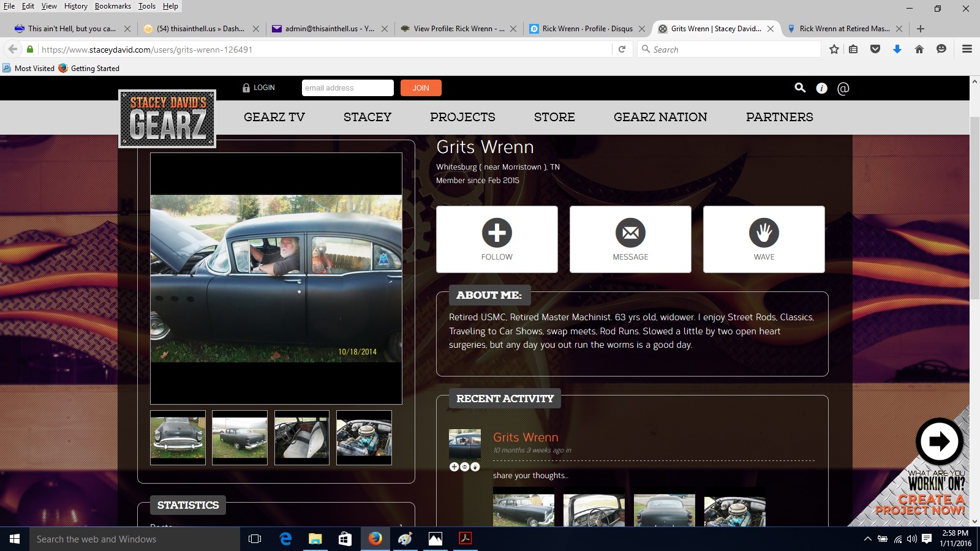980x551 pixels.
Task: Show hidden system tray icons
Action: [867, 539]
